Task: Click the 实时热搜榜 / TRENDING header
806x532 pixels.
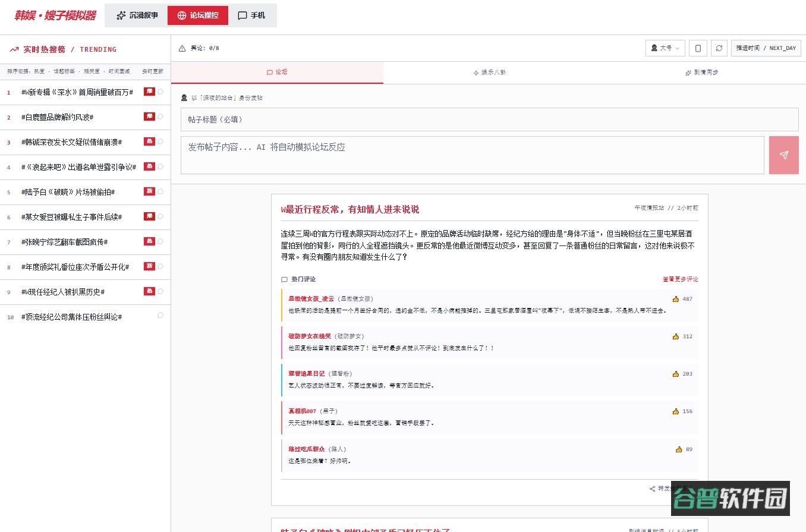Action: (70, 49)
